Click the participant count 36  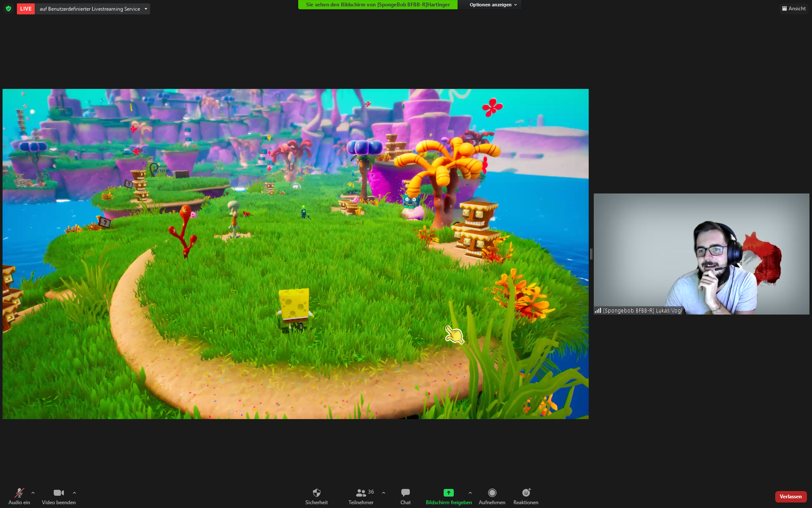371,492
